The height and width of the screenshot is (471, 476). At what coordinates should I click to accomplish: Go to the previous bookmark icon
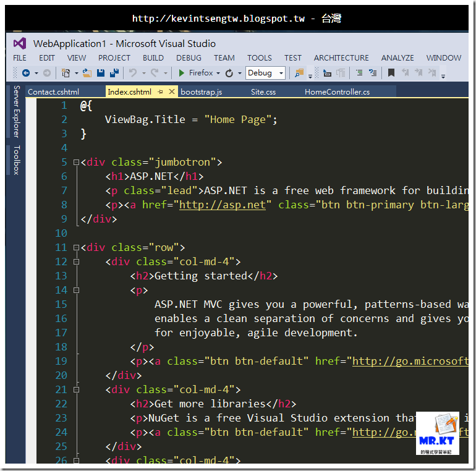pos(406,72)
